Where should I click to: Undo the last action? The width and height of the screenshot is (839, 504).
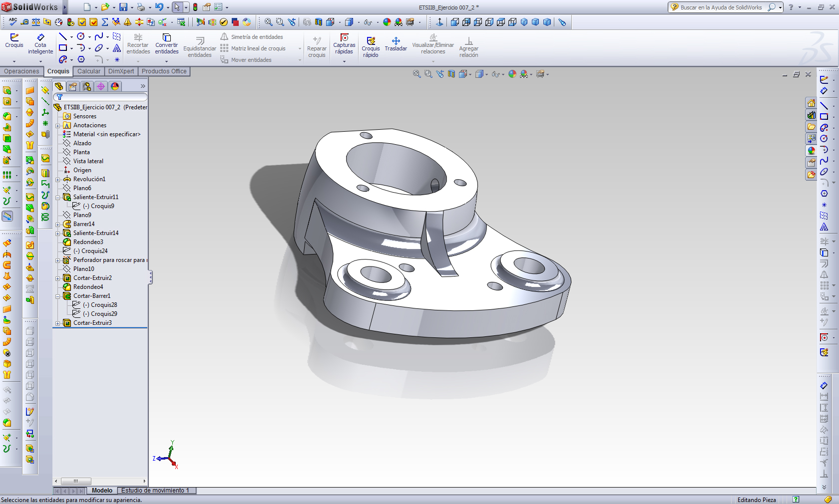tap(159, 7)
